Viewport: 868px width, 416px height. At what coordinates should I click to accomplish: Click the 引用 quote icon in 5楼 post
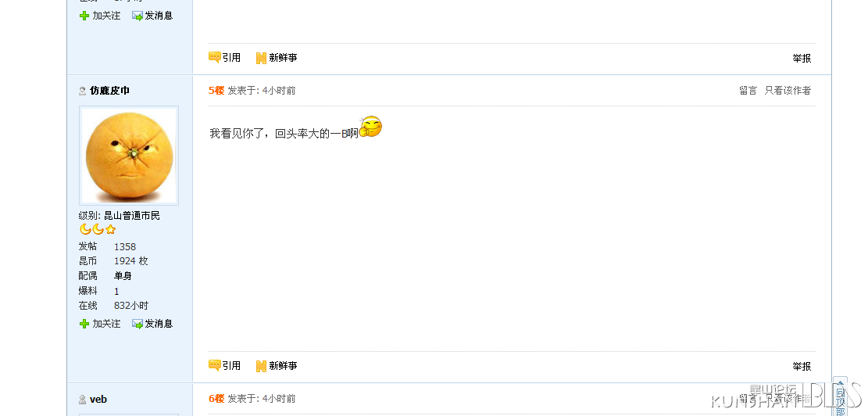tap(214, 366)
